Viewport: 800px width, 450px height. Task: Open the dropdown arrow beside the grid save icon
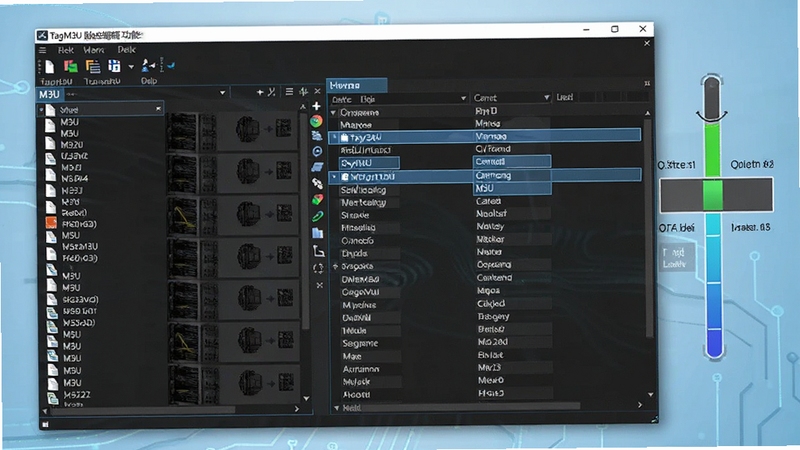(x=131, y=66)
